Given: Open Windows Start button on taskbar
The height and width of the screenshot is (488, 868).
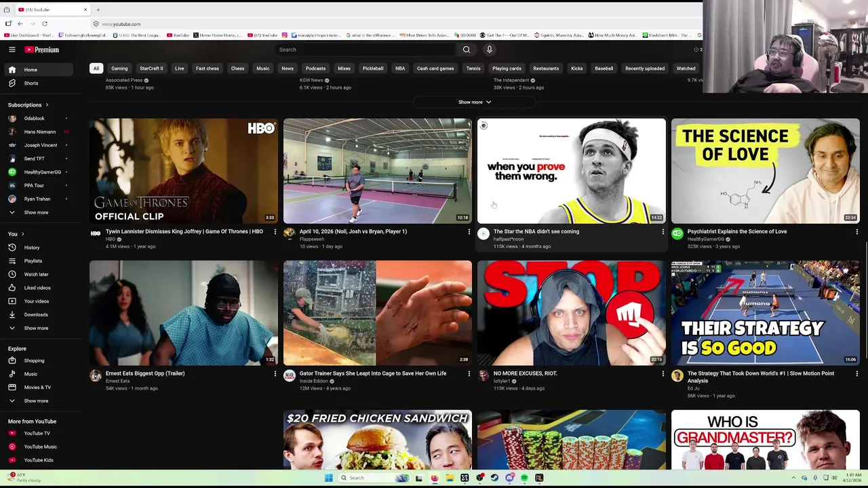Looking at the screenshot, I should pos(328,478).
